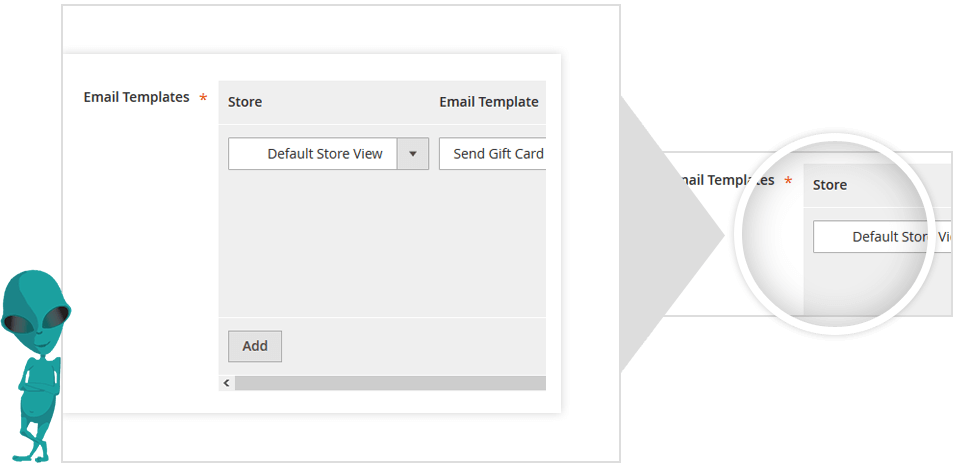Click the horizontal scrollbar track
This screenshot has height=466, width=957.
tap(390, 383)
